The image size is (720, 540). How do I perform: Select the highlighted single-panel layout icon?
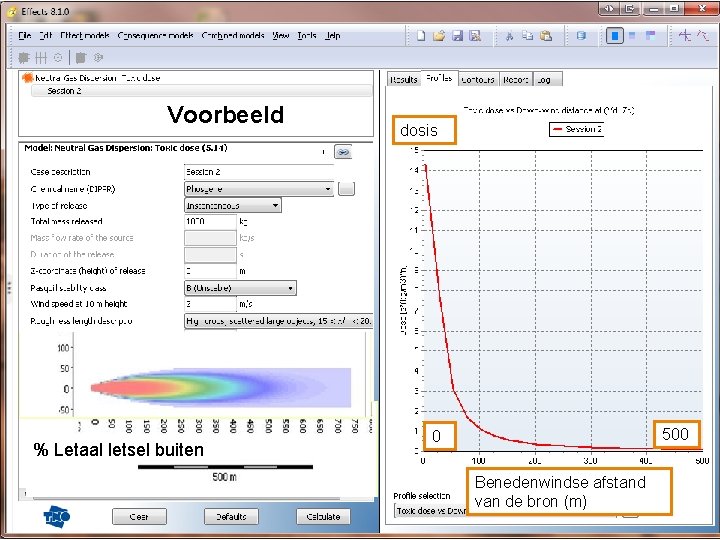pyautogui.click(x=615, y=36)
